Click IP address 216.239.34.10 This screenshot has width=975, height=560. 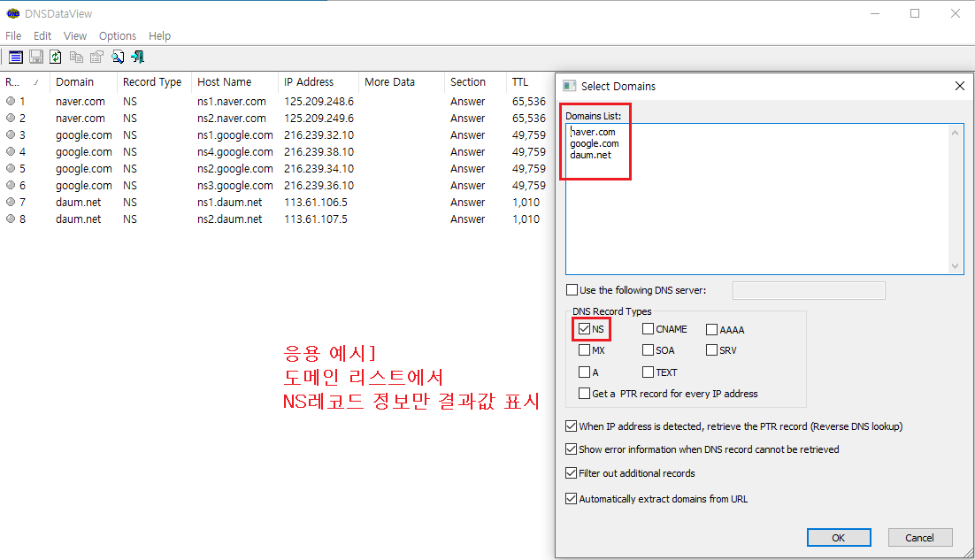point(319,168)
